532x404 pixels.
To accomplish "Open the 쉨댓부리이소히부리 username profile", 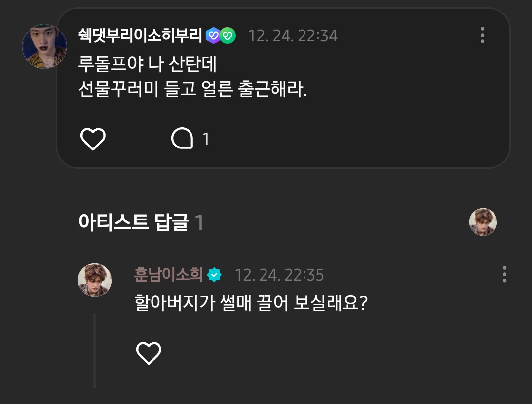I will [x=140, y=36].
